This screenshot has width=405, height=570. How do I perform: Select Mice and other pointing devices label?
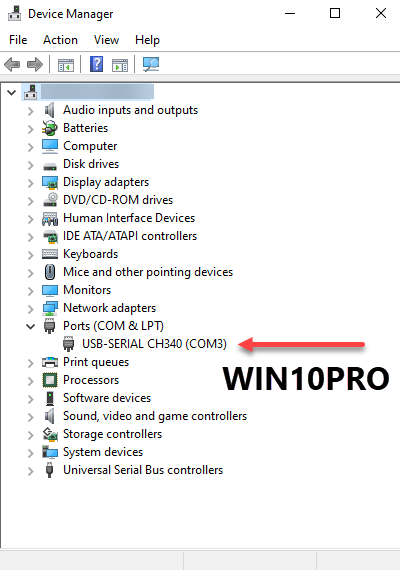[148, 272]
